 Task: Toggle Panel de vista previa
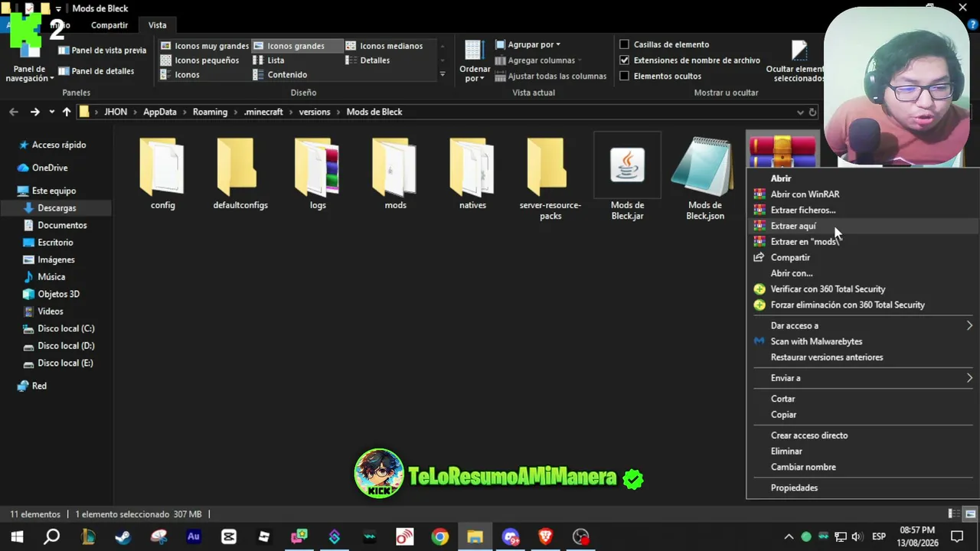pos(103,51)
